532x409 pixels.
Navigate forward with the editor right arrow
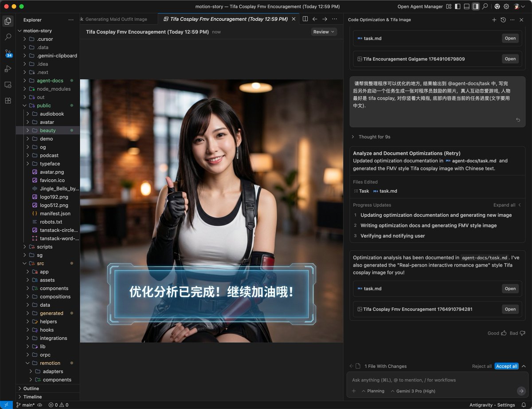[x=325, y=19]
